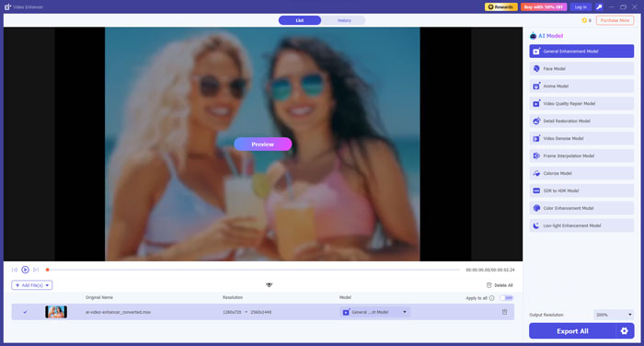The width and height of the screenshot is (644, 346).
Task: Pick the Colorize Model
Action: pyautogui.click(x=581, y=173)
